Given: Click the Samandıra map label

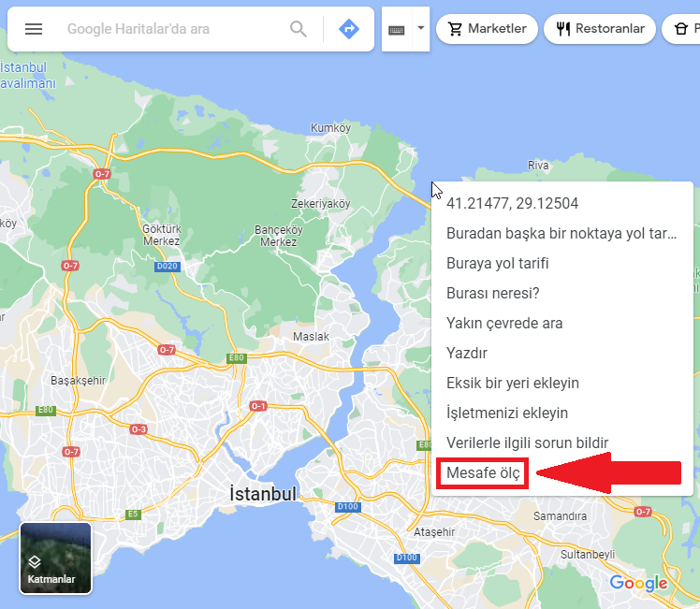Looking at the screenshot, I should (560, 516).
